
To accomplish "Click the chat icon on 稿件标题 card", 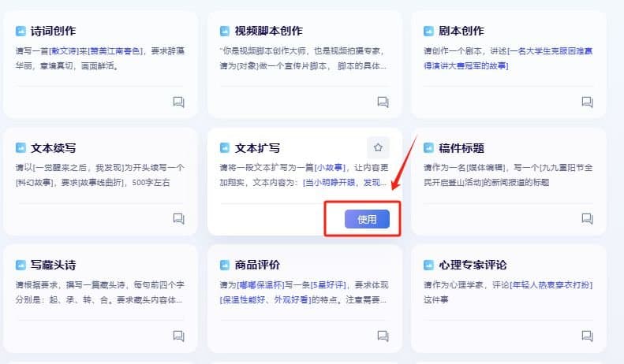I will [x=587, y=218].
